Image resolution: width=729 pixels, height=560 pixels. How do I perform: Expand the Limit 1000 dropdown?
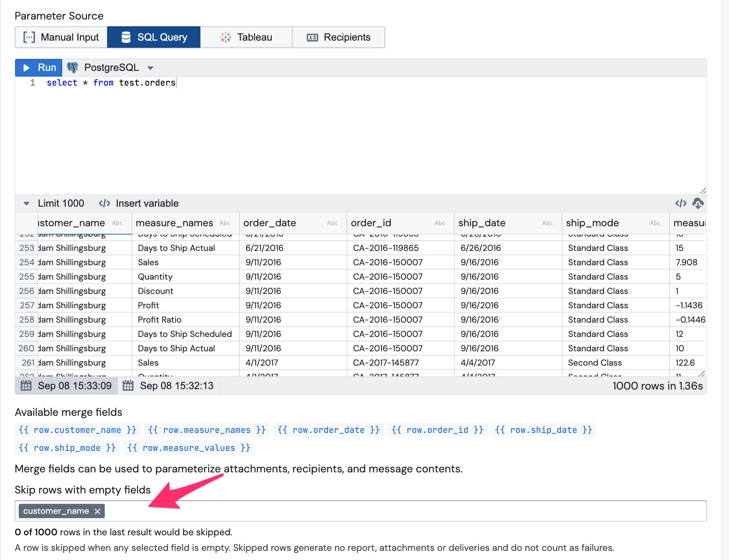54,204
